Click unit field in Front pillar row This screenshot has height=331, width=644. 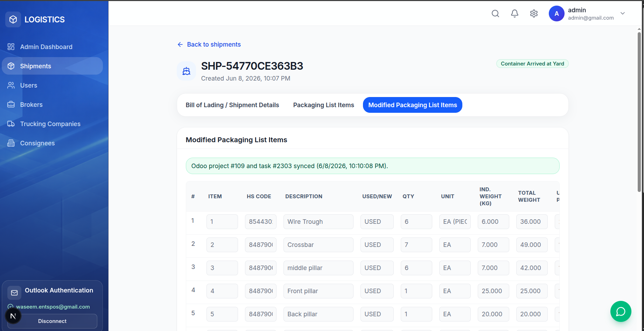[455, 291]
